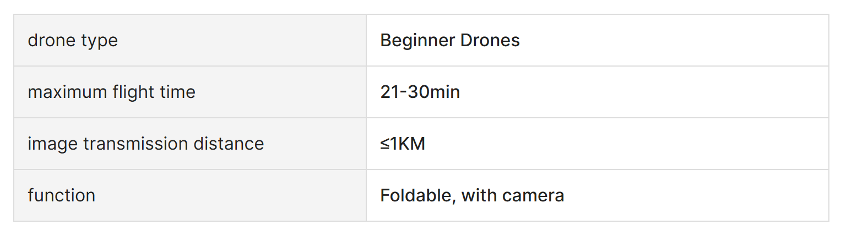The width and height of the screenshot is (868, 230).
Task: Click the word "time" in second row
Action: coord(177,92)
